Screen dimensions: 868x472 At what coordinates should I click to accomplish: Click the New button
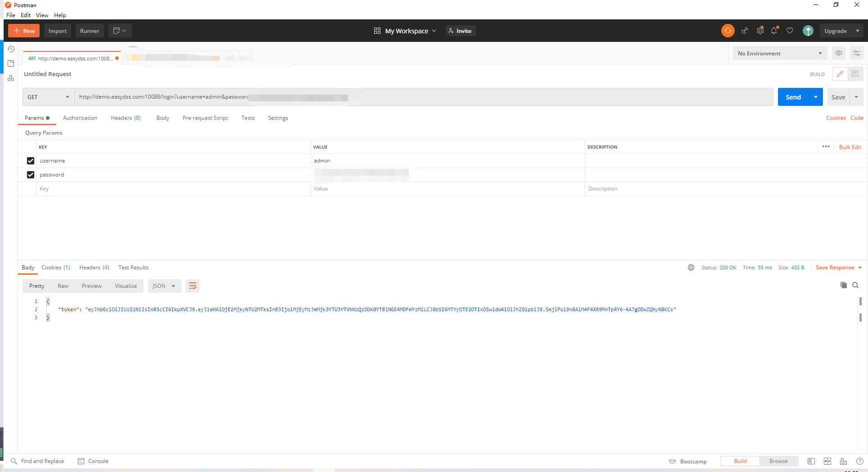[24, 31]
